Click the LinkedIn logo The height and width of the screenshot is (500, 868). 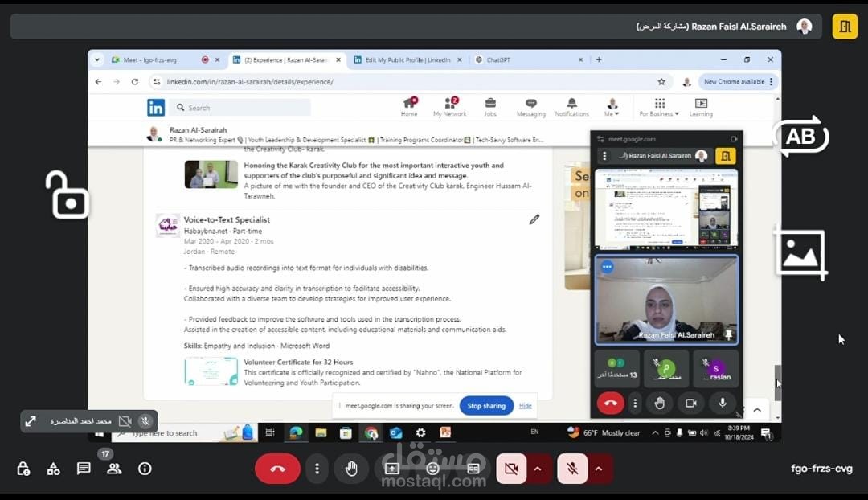point(156,108)
